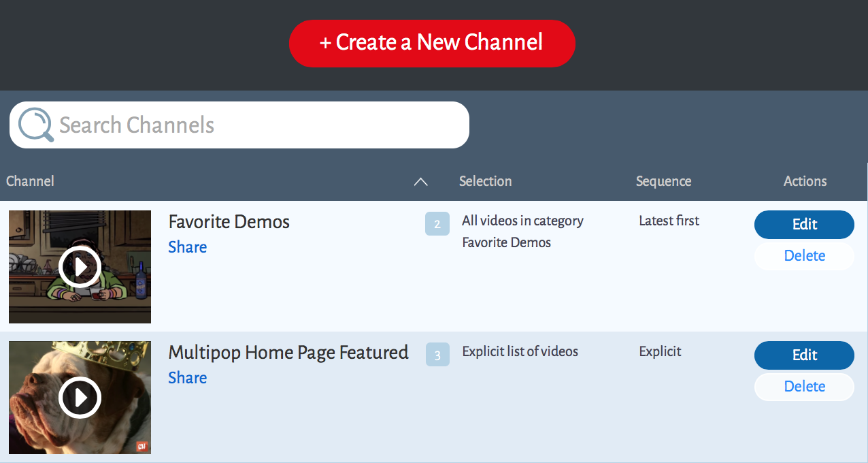The height and width of the screenshot is (463, 868).
Task: Delete the Favorite Demos channel
Action: 804,256
